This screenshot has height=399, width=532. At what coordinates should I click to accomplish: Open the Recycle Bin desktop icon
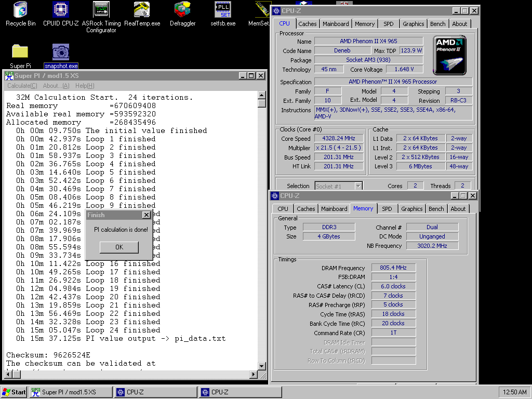[20, 14]
